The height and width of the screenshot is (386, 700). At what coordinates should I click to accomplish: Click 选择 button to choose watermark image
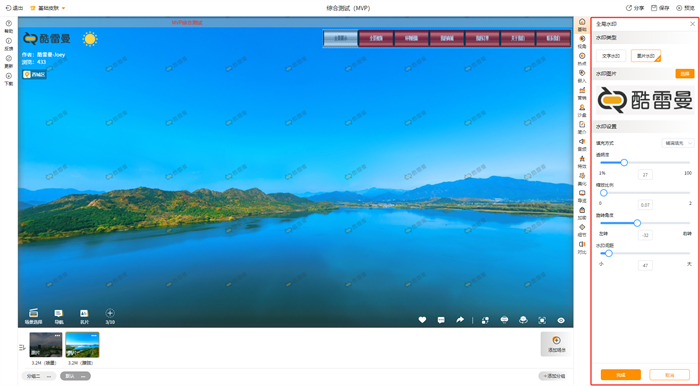pyautogui.click(x=684, y=74)
